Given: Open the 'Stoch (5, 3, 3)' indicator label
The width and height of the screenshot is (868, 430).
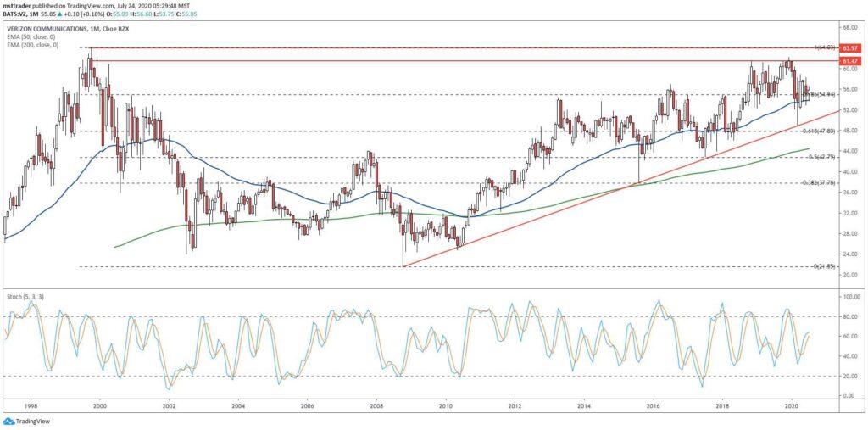Looking at the screenshot, I should click(25, 297).
